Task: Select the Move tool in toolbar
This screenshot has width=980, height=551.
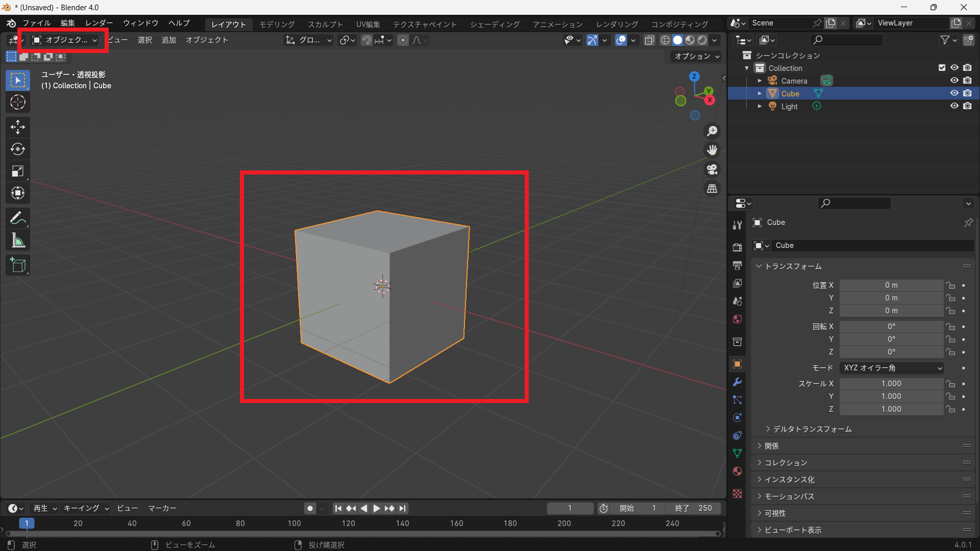Action: click(x=18, y=127)
